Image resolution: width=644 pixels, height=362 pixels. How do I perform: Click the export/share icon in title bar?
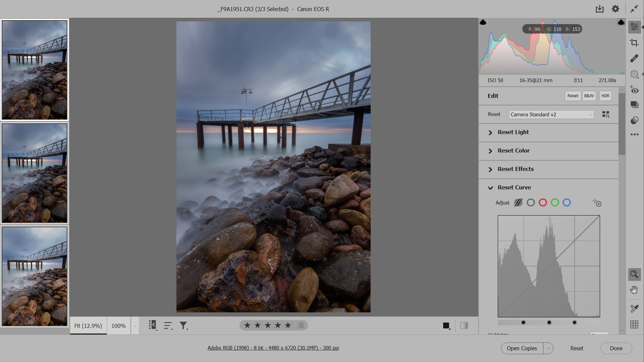[x=599, y=9]
